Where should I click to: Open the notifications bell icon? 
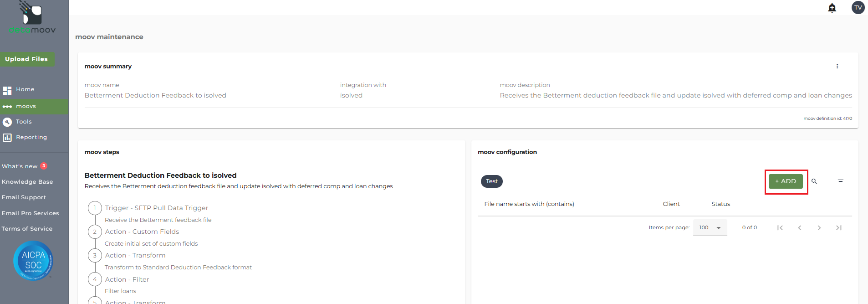832,8
